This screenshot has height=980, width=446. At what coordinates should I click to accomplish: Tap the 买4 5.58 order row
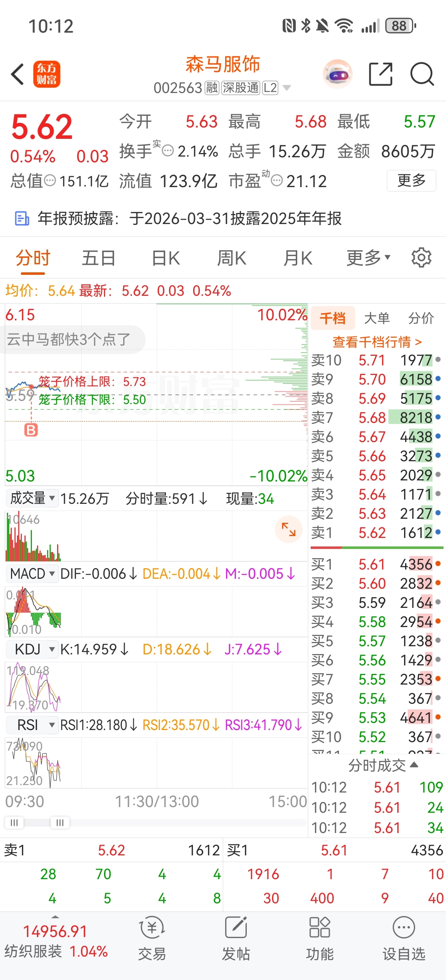(x=376, y=622)
